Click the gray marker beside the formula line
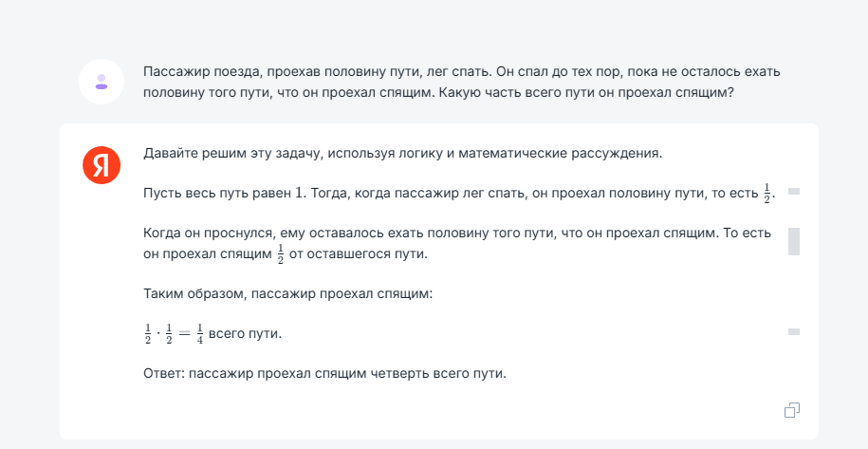This screenshot has height=449, width=868. (794, 331)
